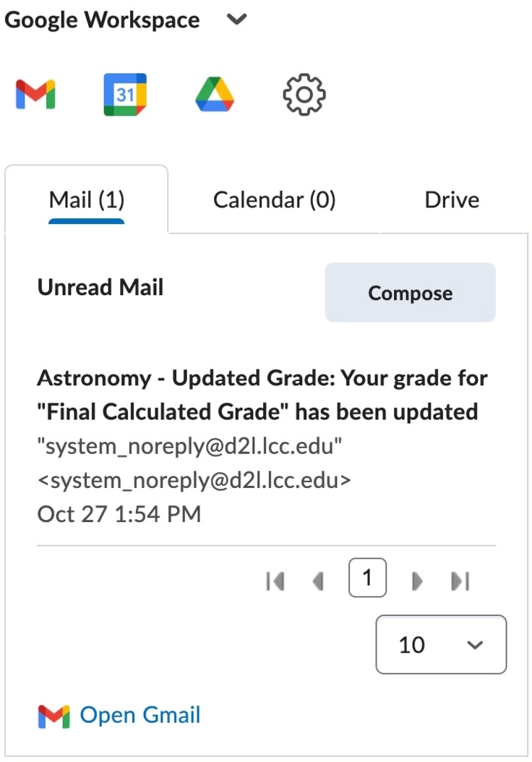The height and width of the screenshot is (762, 532).
Task: Open the Drive tab
Action: point(451,200)
